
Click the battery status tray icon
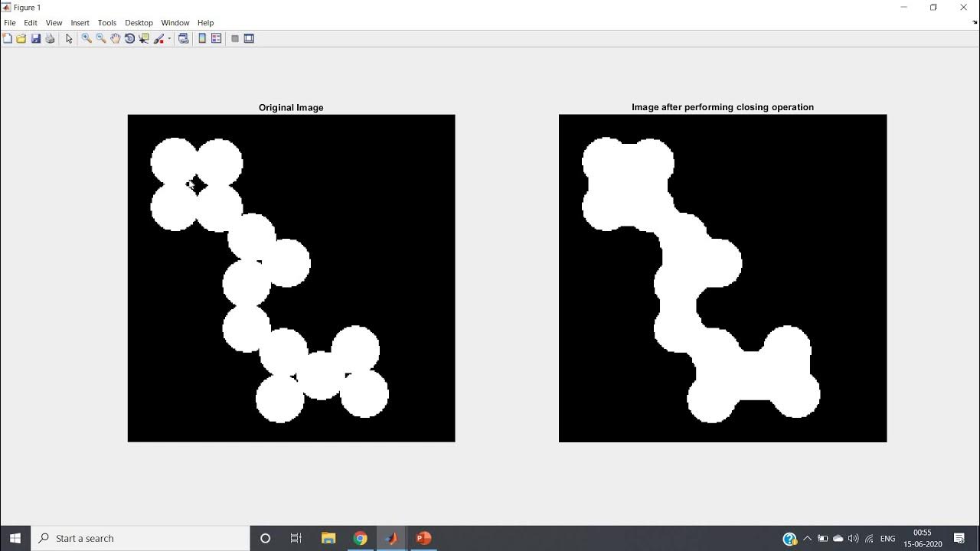[822, 539]
